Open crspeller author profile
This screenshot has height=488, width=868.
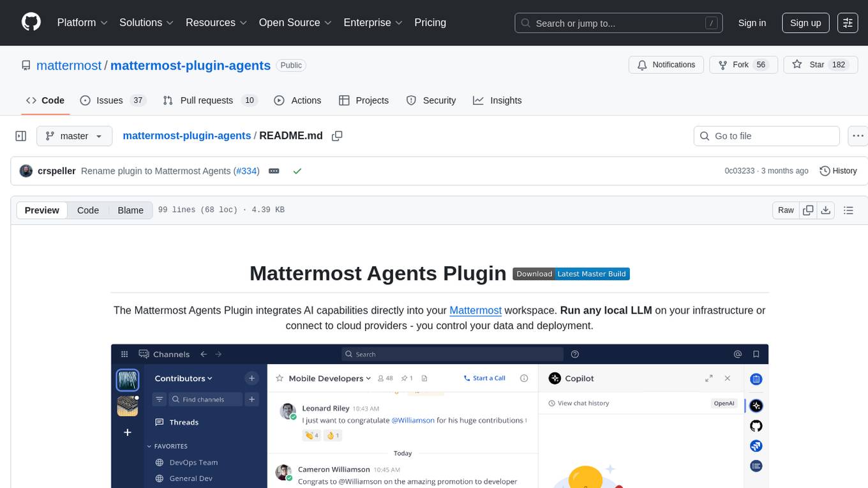coord(57,171)
